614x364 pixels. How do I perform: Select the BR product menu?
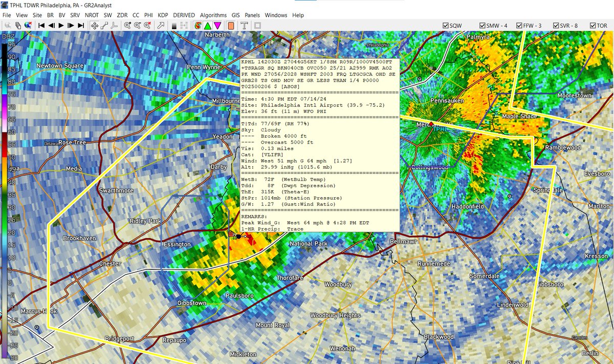(x=50, y=15)
